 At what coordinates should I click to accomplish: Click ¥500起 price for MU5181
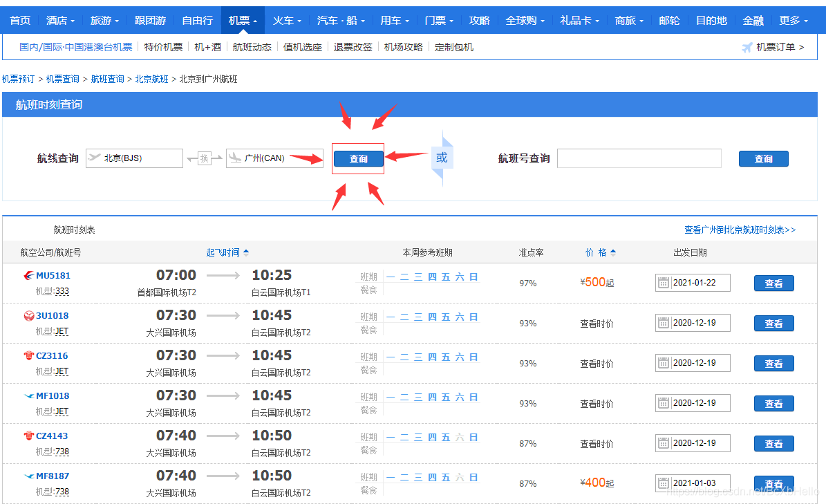(x=597, y=282)
